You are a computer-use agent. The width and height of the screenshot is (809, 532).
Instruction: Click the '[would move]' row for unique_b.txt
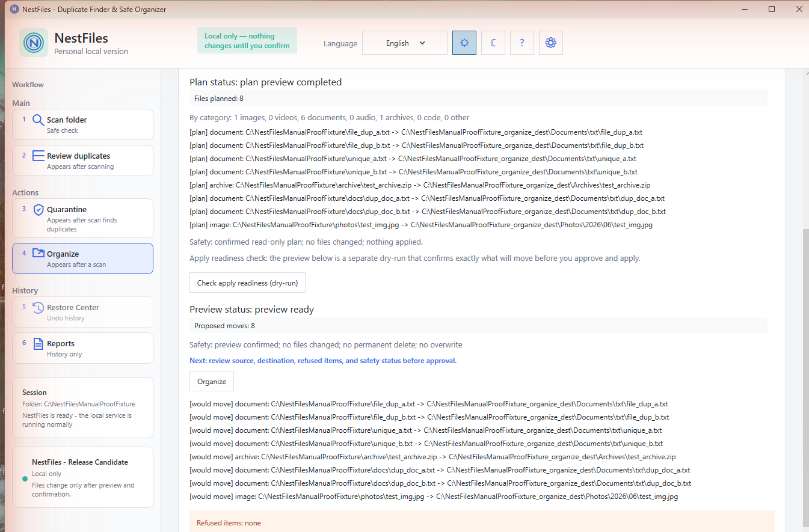[x=426, y=444]
